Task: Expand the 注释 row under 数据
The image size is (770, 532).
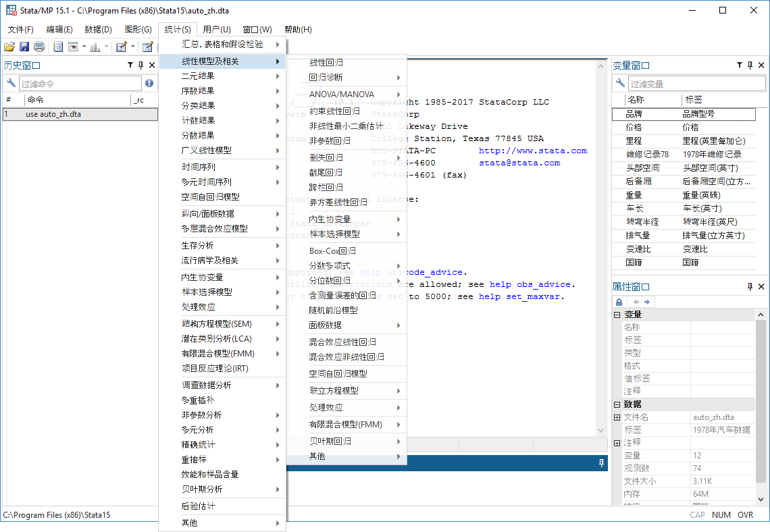Action: point(617,443)
